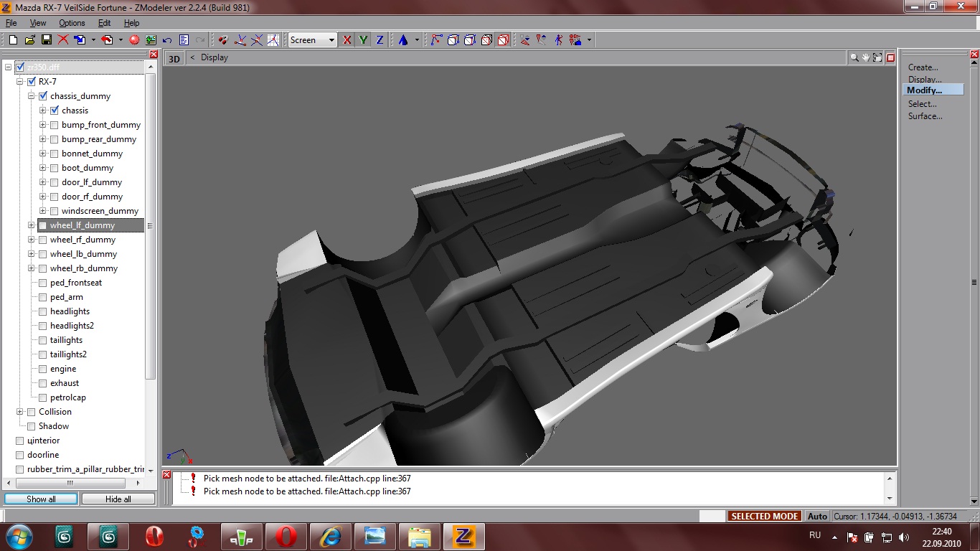Expand the wheel_rf_dummy tree node
980x551 pixels.
[x=32, y=240]
